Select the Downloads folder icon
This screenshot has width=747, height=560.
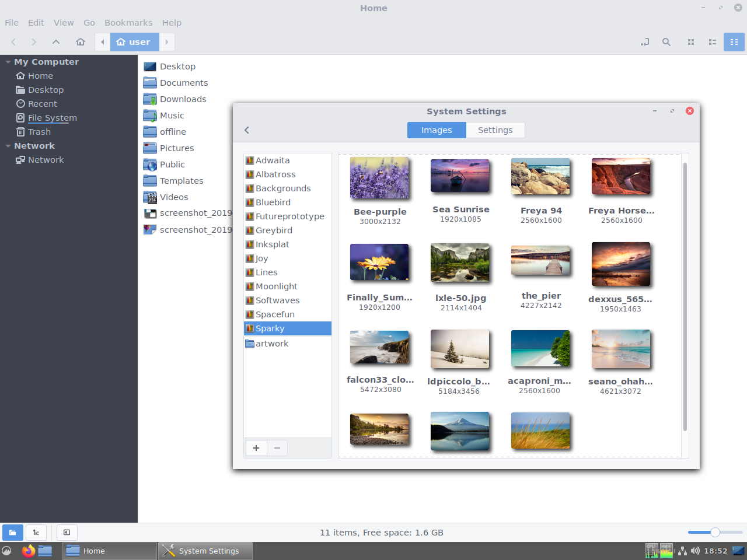tap(150, 99)
